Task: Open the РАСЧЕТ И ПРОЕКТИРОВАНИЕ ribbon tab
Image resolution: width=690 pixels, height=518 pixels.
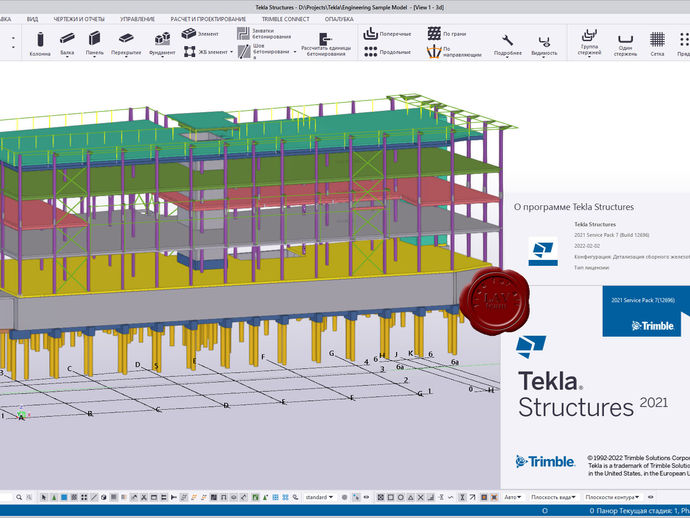Action: click(208, 19)
